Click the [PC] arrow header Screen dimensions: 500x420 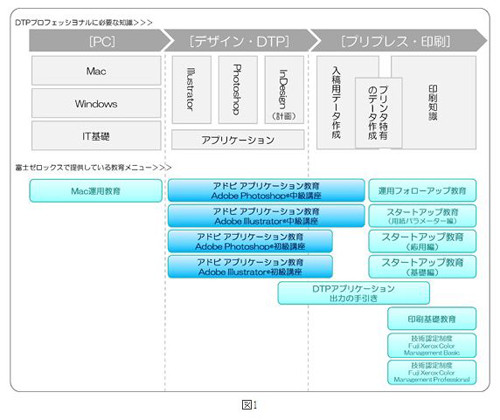point(100,40)
